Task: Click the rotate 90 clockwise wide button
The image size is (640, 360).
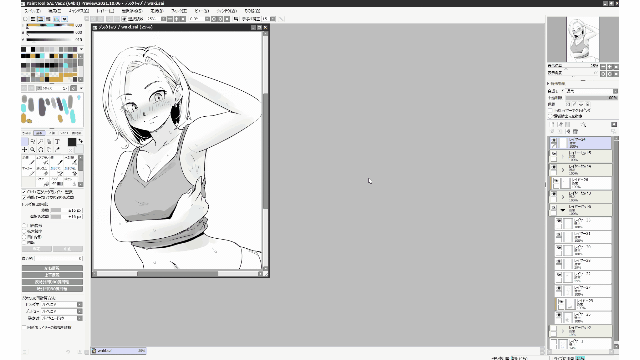Action: point(52,289)
